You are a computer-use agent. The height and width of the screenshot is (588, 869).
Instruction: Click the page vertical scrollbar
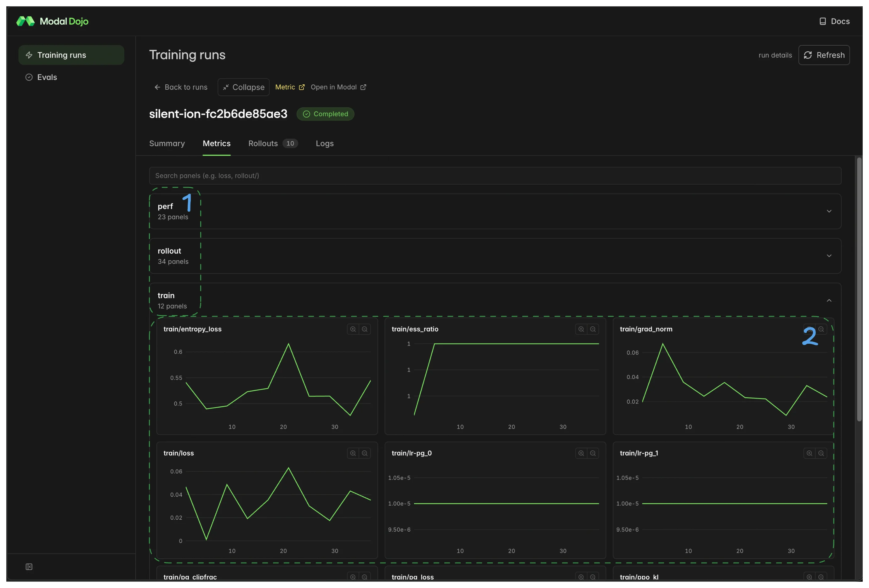tap(859, 289)
